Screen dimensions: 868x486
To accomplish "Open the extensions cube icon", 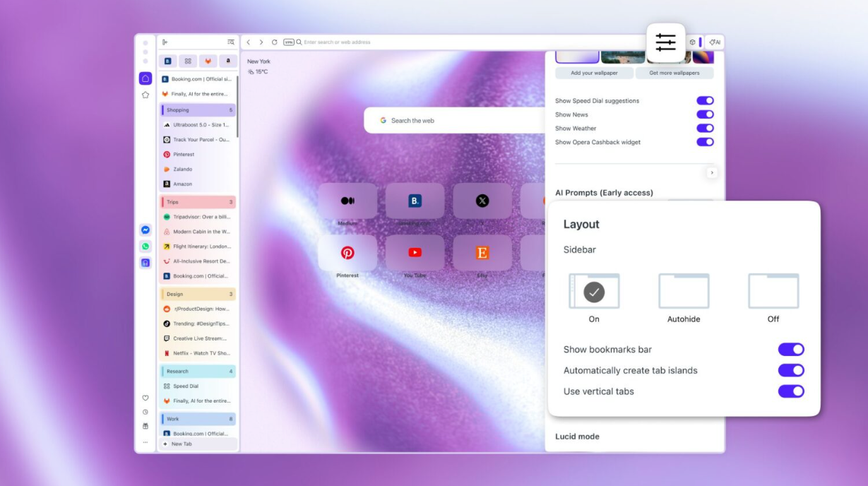I will pyautogui.click(x=693, y=42).
